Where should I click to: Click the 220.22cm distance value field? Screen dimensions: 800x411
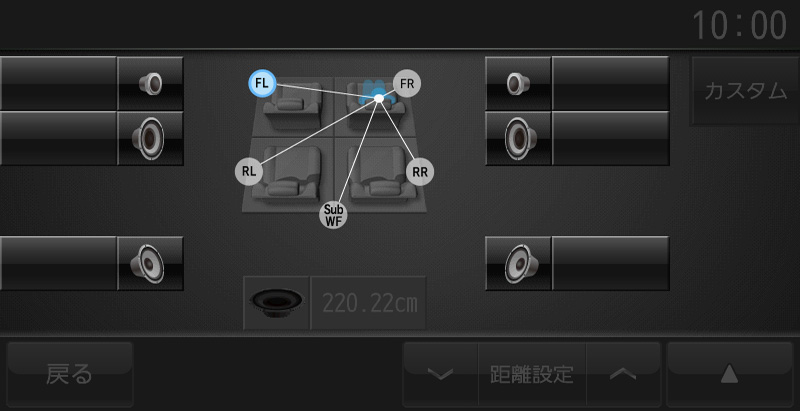[368, 302]
